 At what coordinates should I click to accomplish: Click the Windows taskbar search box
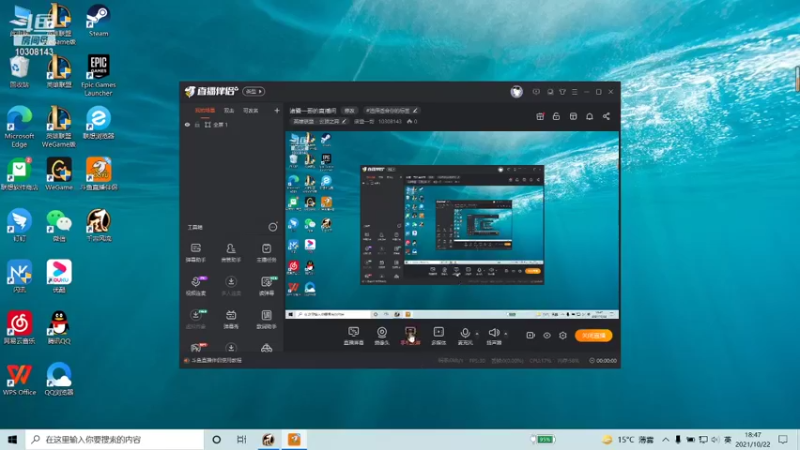(115, 439)
